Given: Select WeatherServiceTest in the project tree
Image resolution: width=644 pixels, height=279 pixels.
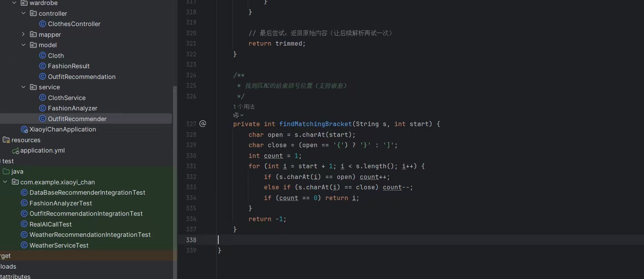Looking at the screenshot, I should pos(59,245).
